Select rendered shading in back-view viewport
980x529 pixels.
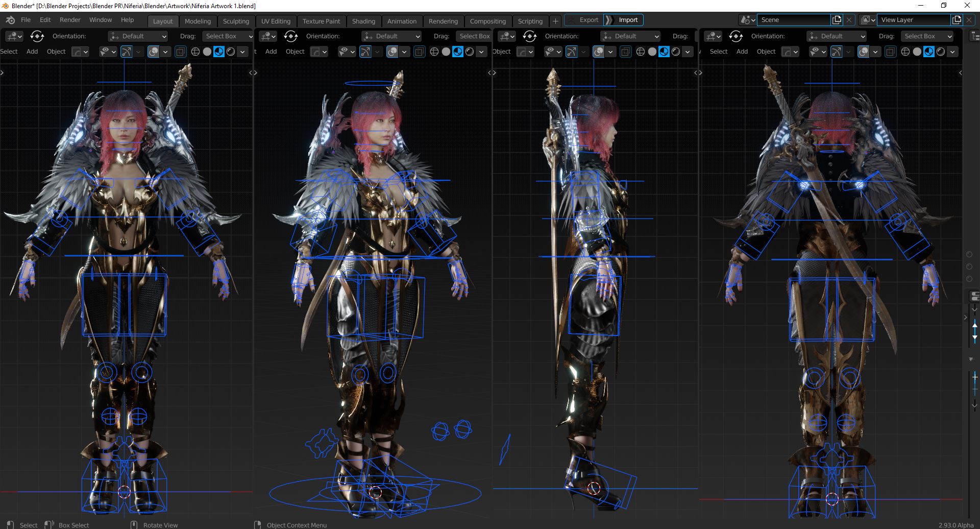[x=940, y=52]
